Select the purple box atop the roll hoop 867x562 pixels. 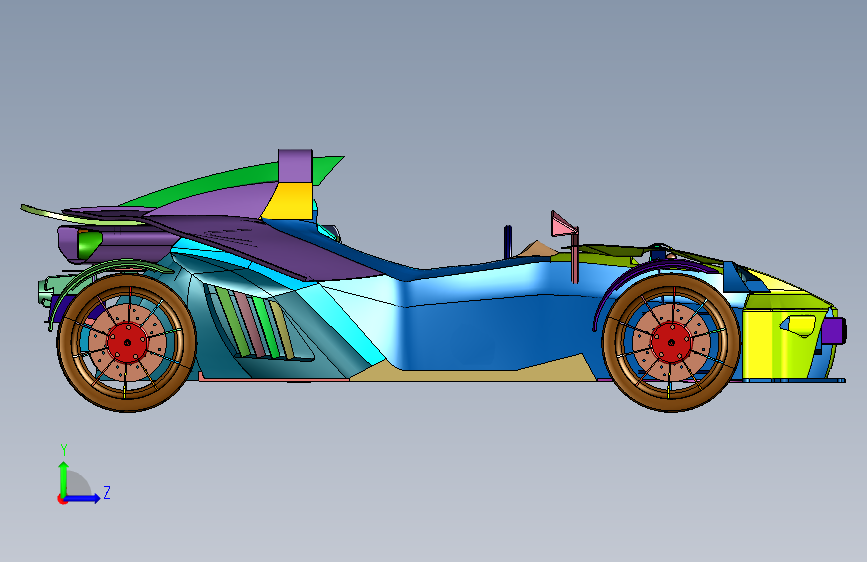295,165
